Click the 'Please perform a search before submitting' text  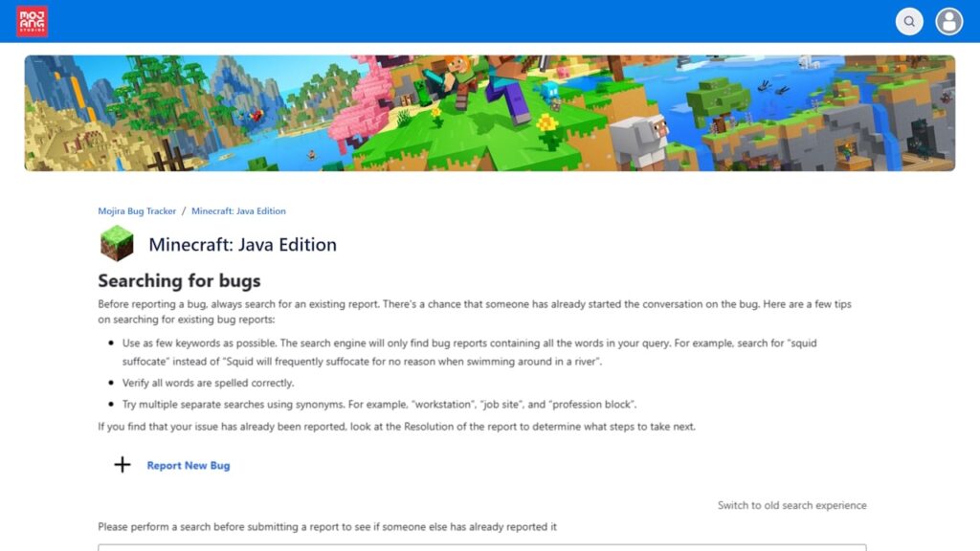tap(327, 527)
